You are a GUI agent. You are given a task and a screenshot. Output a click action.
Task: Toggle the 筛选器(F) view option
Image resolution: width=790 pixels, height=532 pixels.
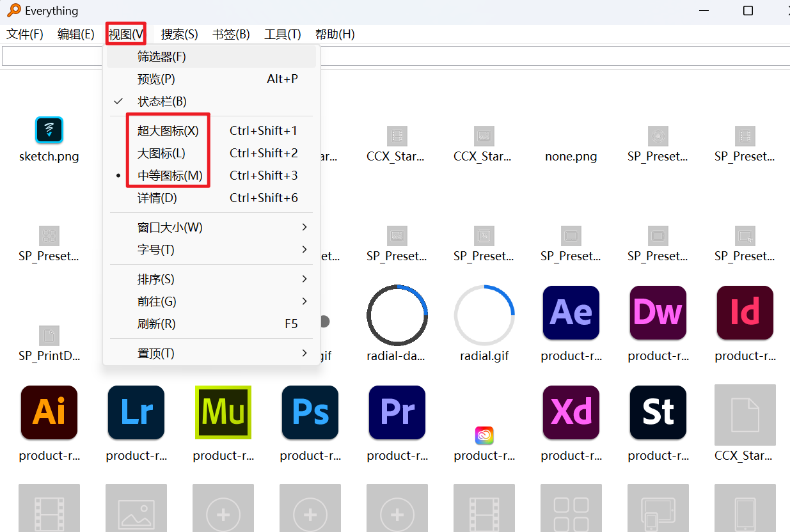211,56
